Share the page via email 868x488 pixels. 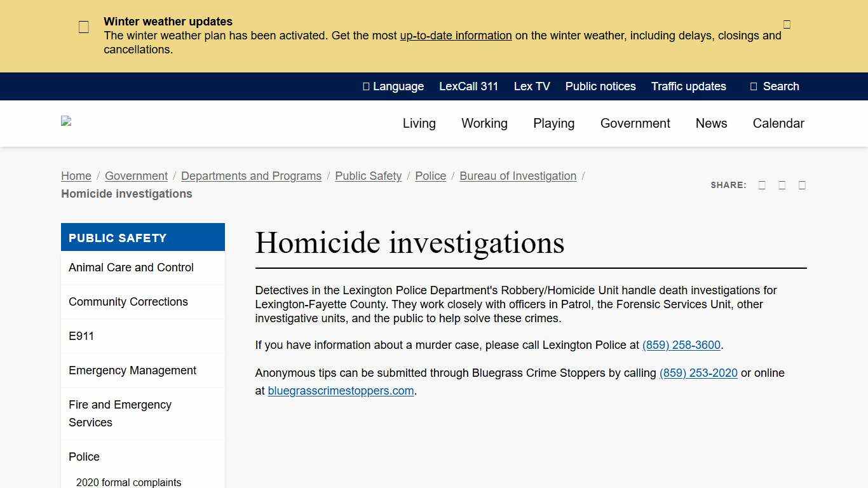pos(802,185)
